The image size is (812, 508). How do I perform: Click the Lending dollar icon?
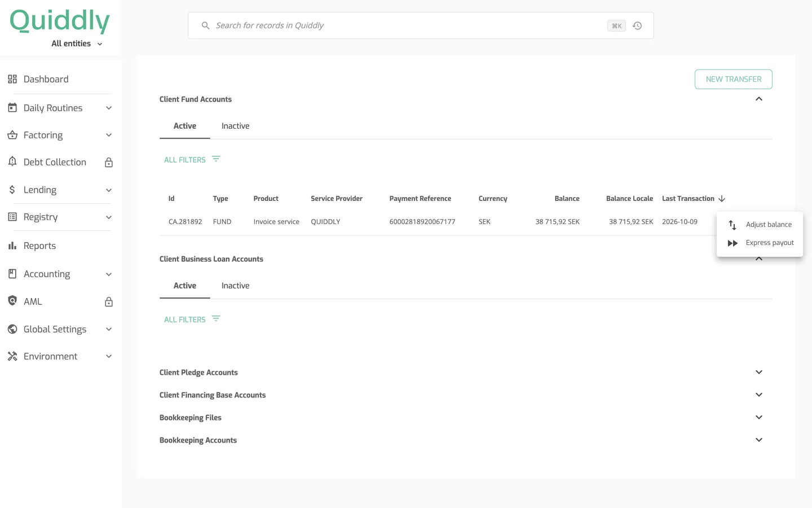(x=12, y=190)
